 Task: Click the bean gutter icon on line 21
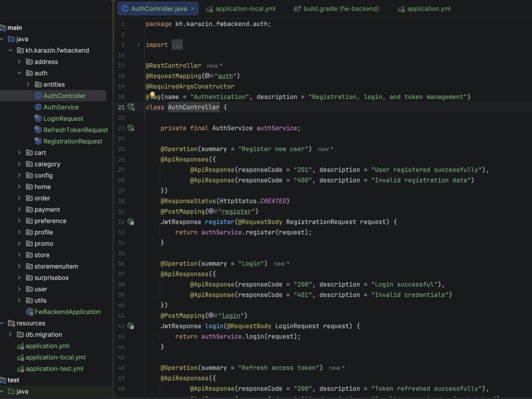pyautogui.click(x=131, y=107)
